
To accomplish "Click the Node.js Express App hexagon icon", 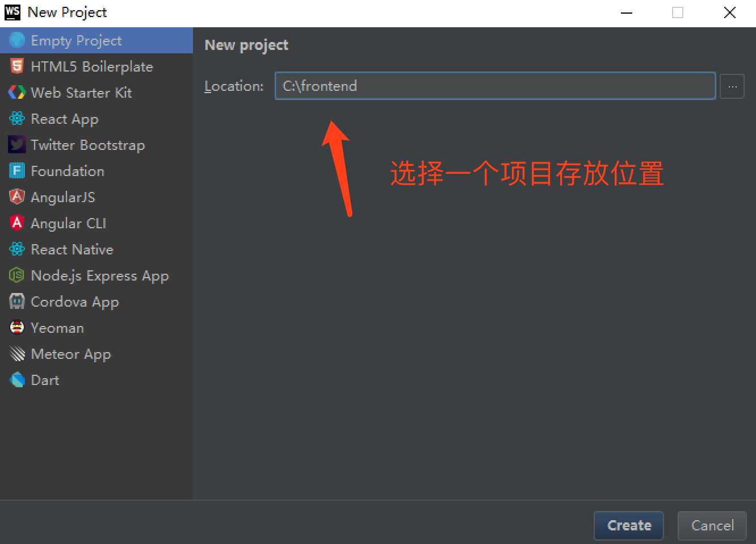I will point(17,275).
